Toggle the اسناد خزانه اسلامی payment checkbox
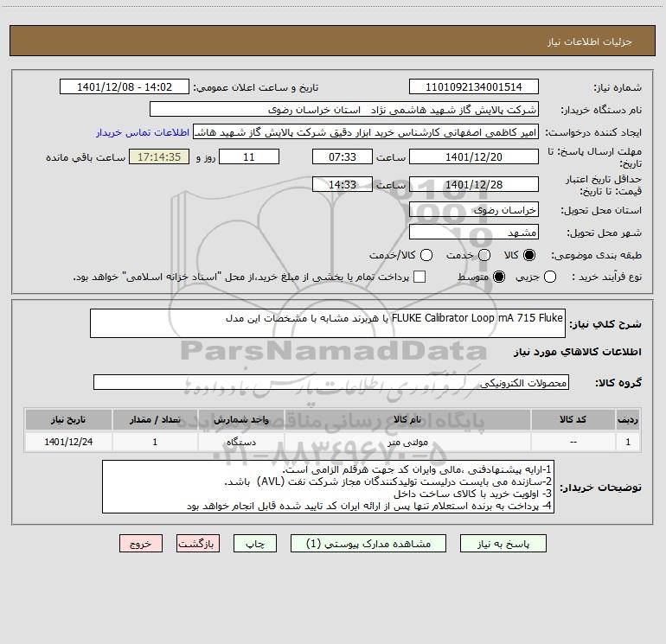Viewport: 666px width, 644px height. pos(419,277)
